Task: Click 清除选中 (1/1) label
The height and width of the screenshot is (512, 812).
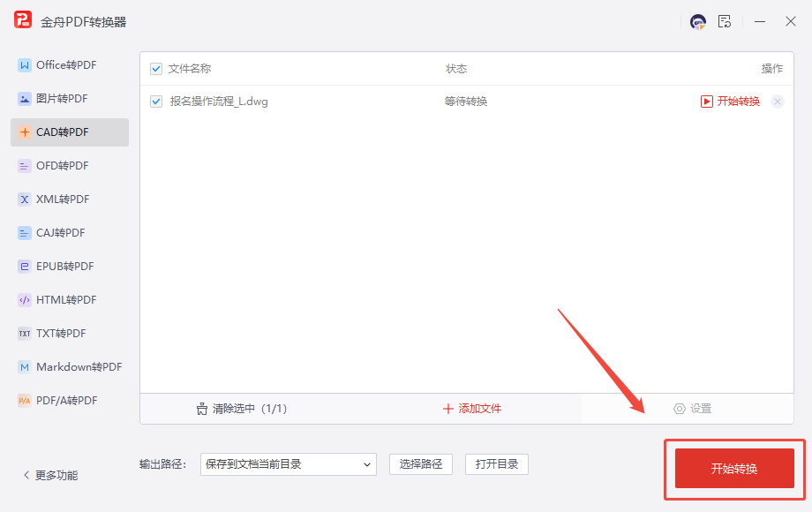Action: click(250, 409)
